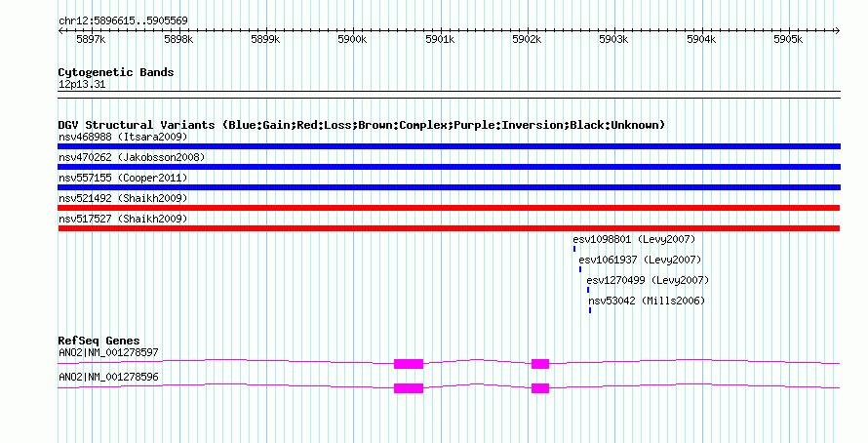The height and width of the screenshot is (443, 868).
Task: Open variant nsv557155 (Cooper2011) label
Action: [123, 178]
